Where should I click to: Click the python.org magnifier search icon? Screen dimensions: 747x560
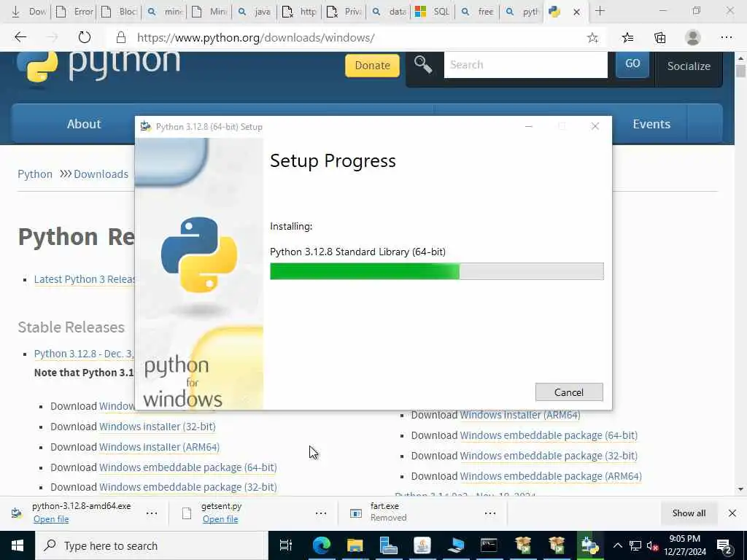click(422, 64)
